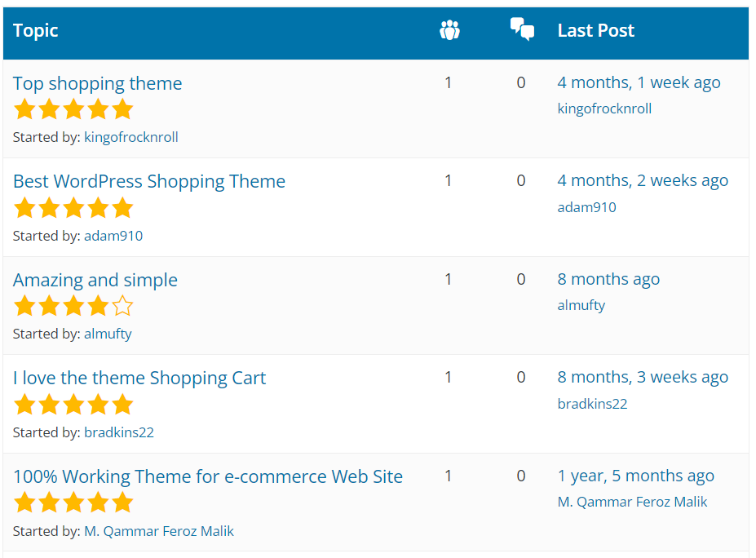Screen dimensions: 756x558
Task: Open the 'Best WordPress Shopping Theme' review
Action: click(x=149, y=181)
